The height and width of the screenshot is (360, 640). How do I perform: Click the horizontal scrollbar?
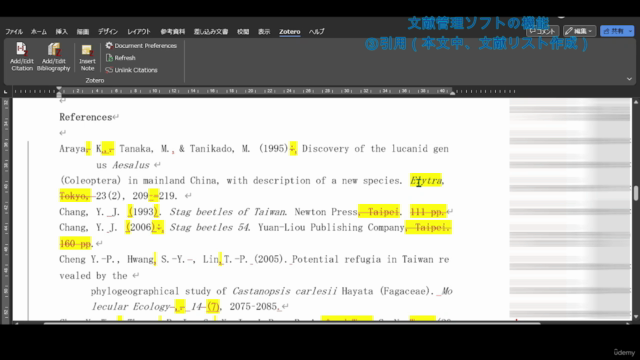pos(292,324)
